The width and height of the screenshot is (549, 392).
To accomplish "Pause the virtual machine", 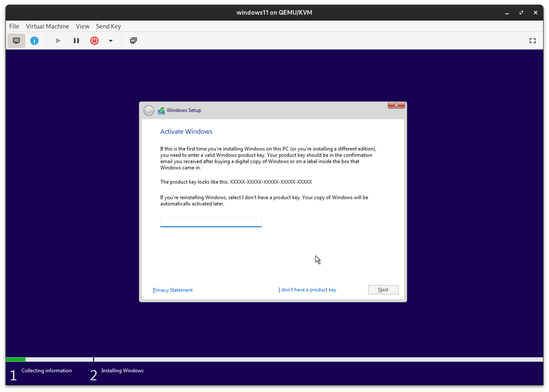I will tap(76, 41).
